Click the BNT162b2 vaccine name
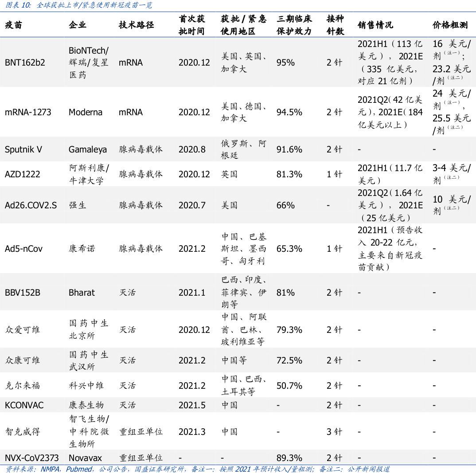The height and width of the screenshot is (473, 476). pos(25,63)
